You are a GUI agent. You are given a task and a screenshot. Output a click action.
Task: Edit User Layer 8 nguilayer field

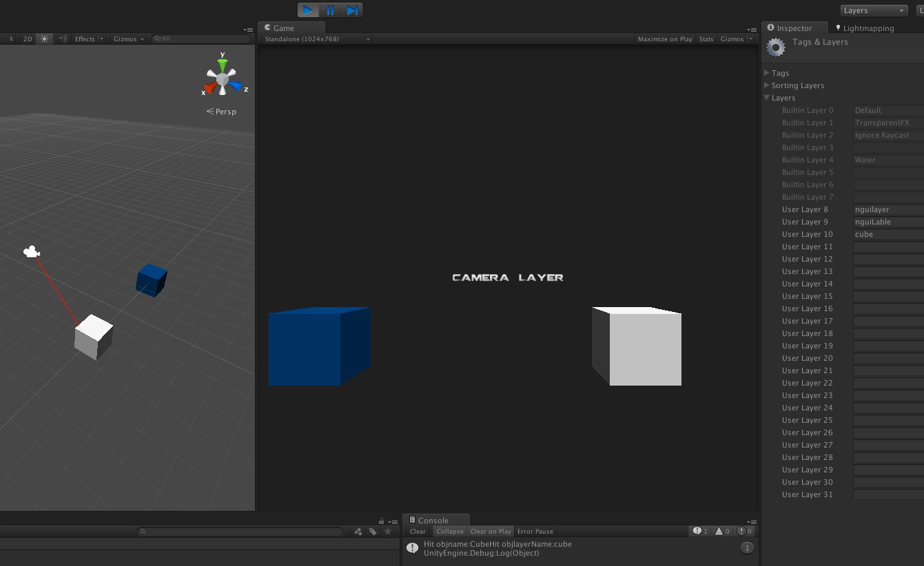click(888, 209)
